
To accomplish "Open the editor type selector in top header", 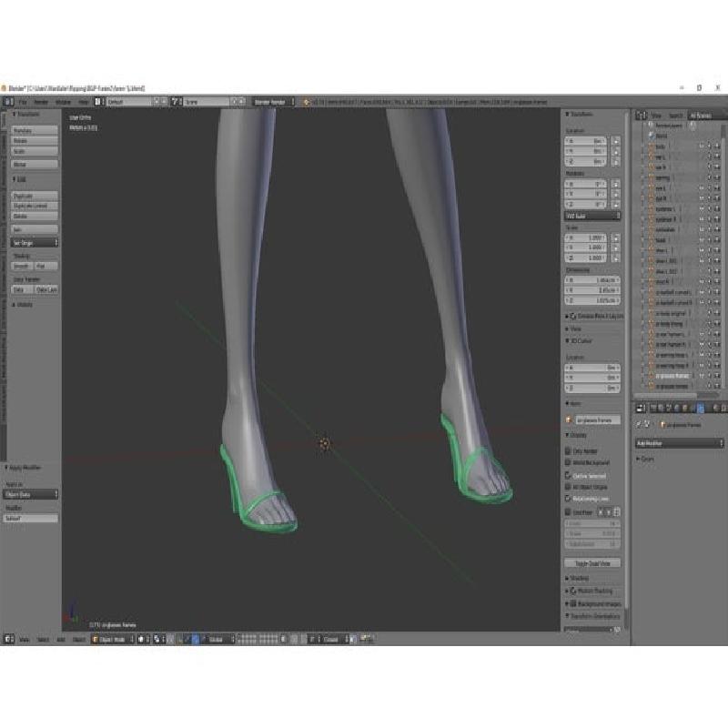I will (8, 101).
